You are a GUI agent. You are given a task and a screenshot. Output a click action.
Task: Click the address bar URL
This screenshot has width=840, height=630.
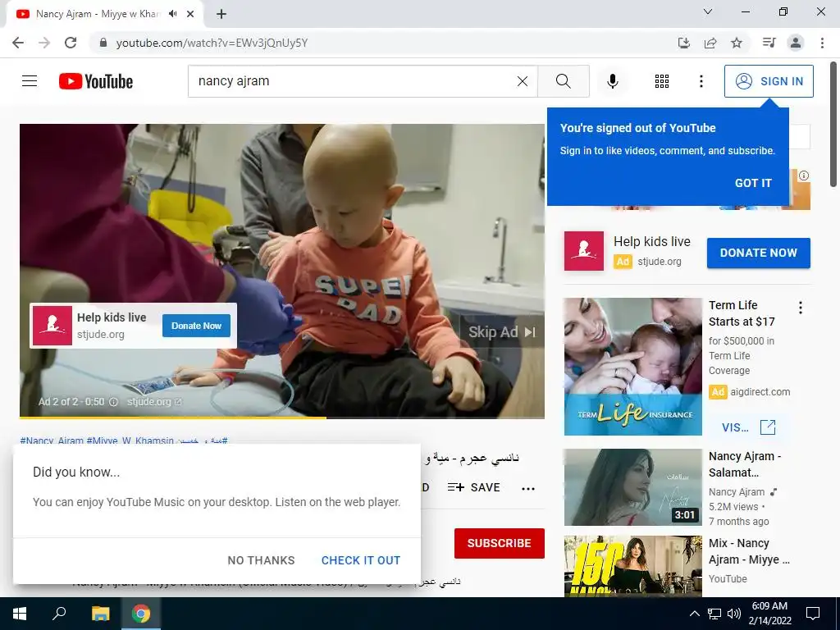pos(212,43)
